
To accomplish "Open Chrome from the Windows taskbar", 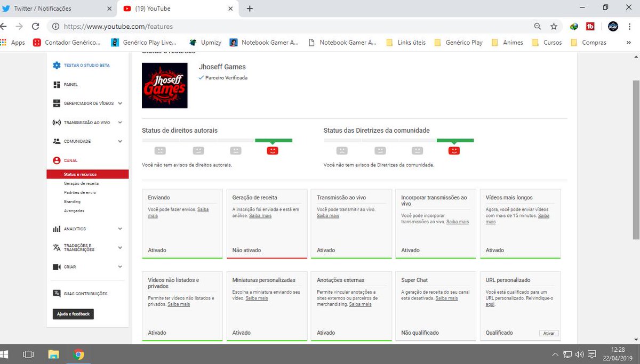I will 79,354.
